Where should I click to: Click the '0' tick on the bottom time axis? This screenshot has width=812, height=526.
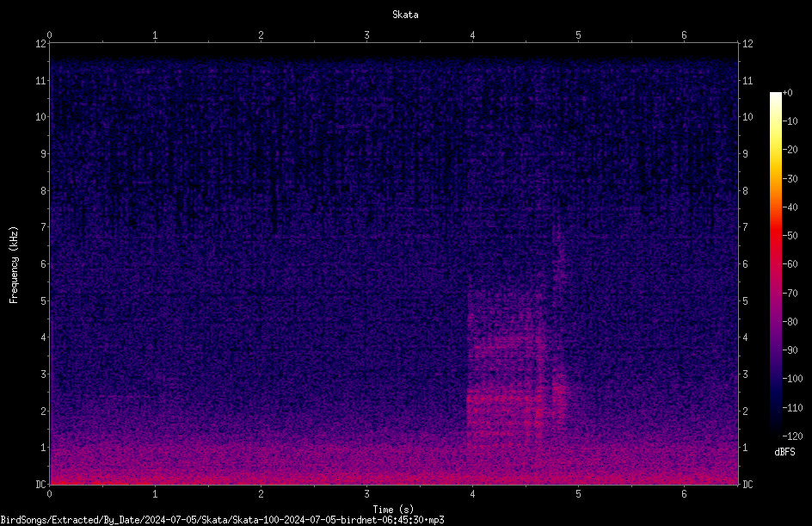point(49,494)
